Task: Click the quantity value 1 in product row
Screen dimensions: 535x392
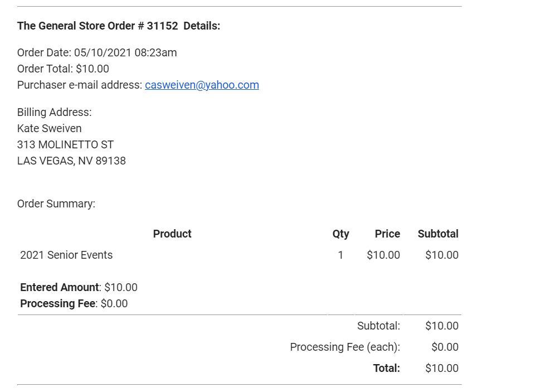Action: [x=341, y=255]
